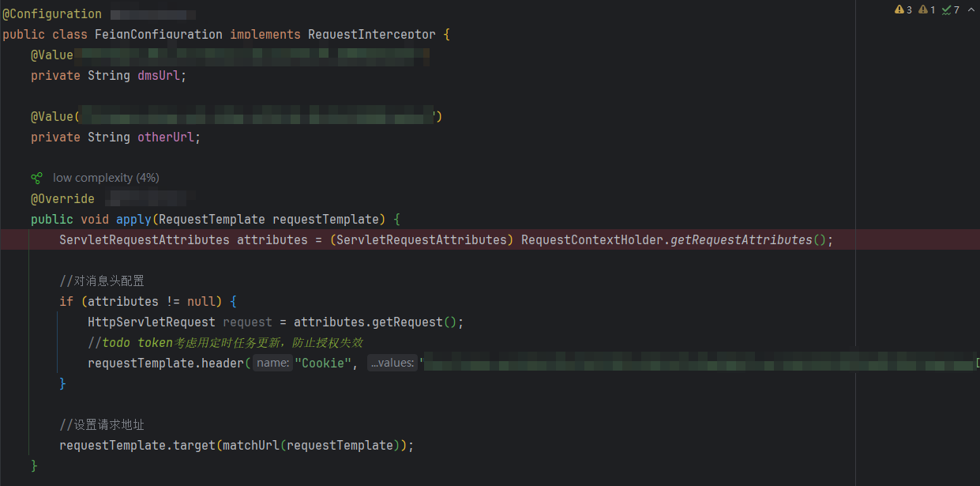The image size is (980, 486).
Task: Click the error stripe mark on the right scrollbar
Action: (976, 239)
